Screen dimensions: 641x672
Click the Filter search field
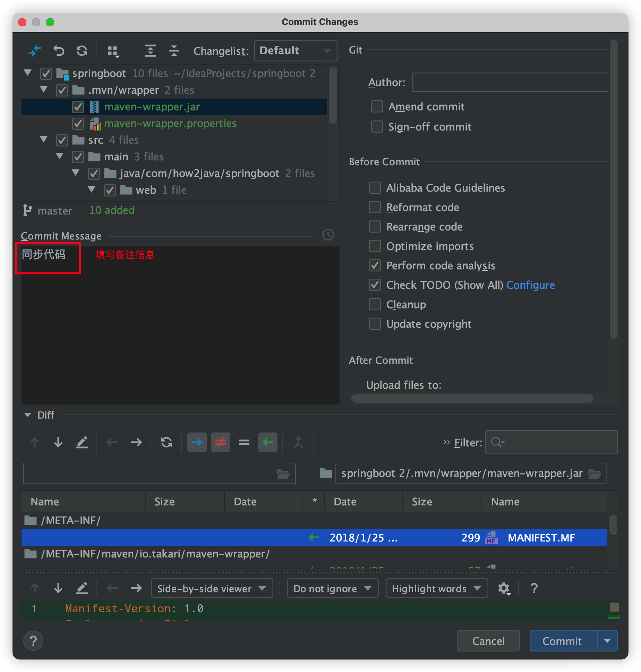click(x=551, y=442)
